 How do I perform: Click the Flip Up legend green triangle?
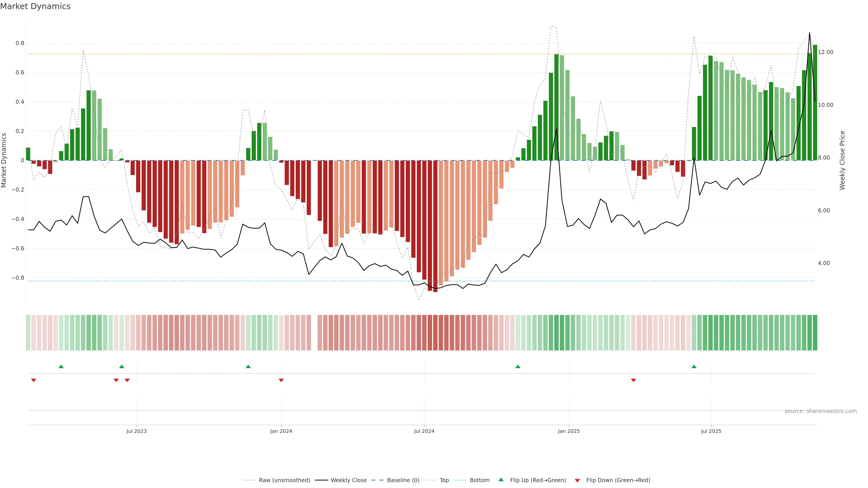[501, 480]
